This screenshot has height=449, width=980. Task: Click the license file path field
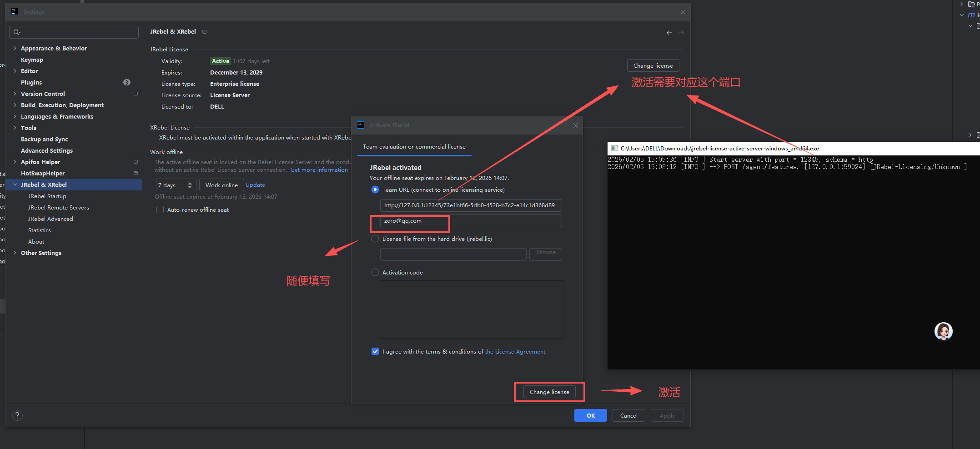(x=453, y=254)
